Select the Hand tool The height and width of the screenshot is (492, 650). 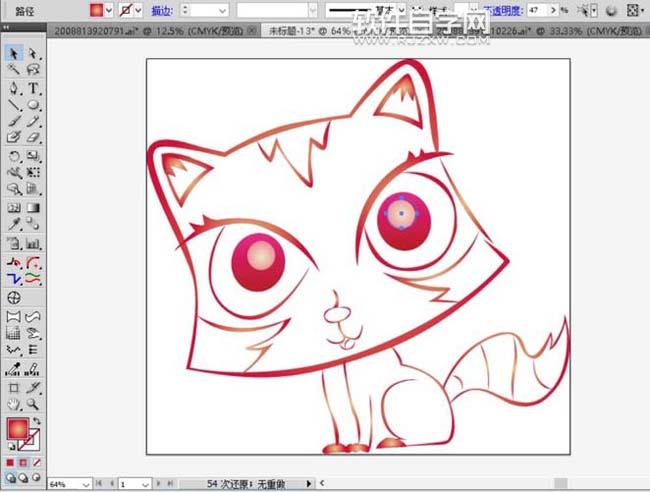(14, 404)
